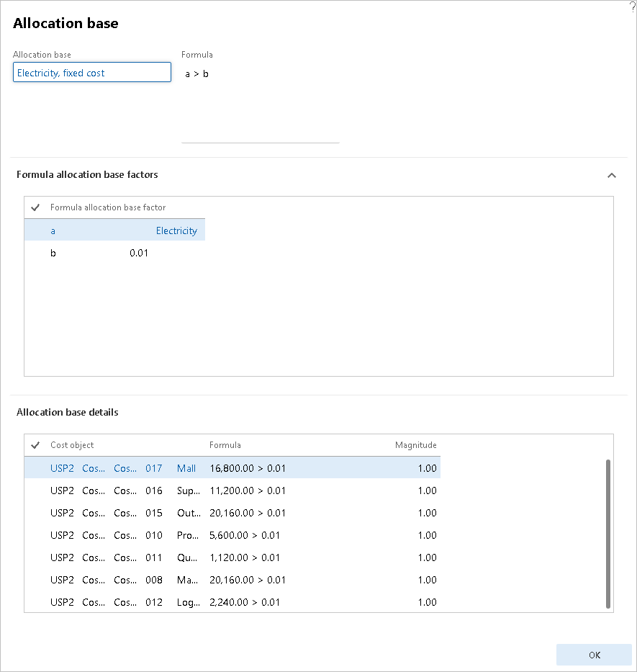Click the select-all checkmark in details grid

tap(35, 445)
